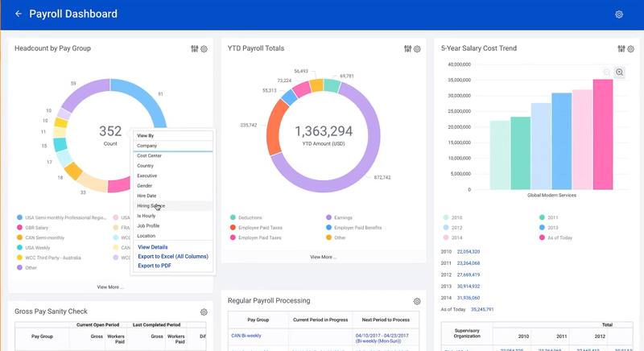Click the 2010 light green bar
The width and height of the screenshot is (644, 351).
(500, 155)
